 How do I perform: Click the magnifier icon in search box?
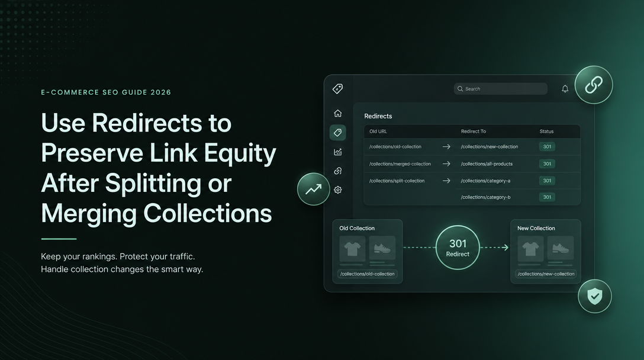(x=460, y=89)
